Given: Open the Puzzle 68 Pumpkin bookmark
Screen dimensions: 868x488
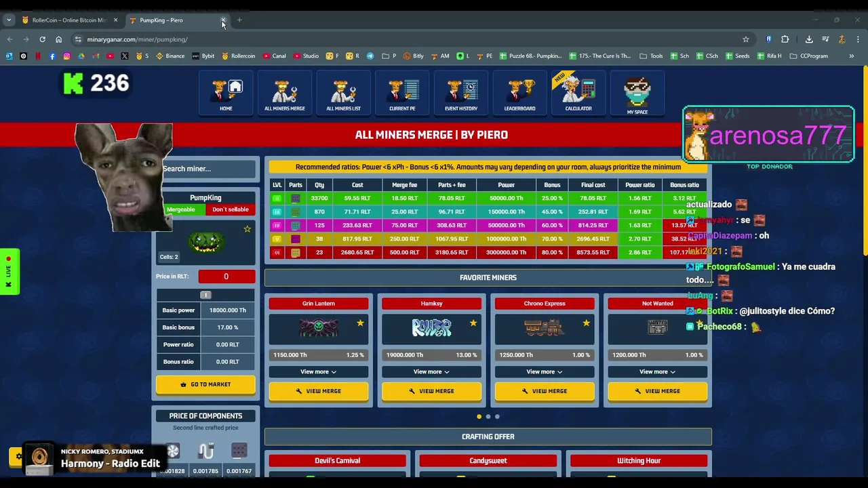Looking at the screenshot, I should click(530, 56).
